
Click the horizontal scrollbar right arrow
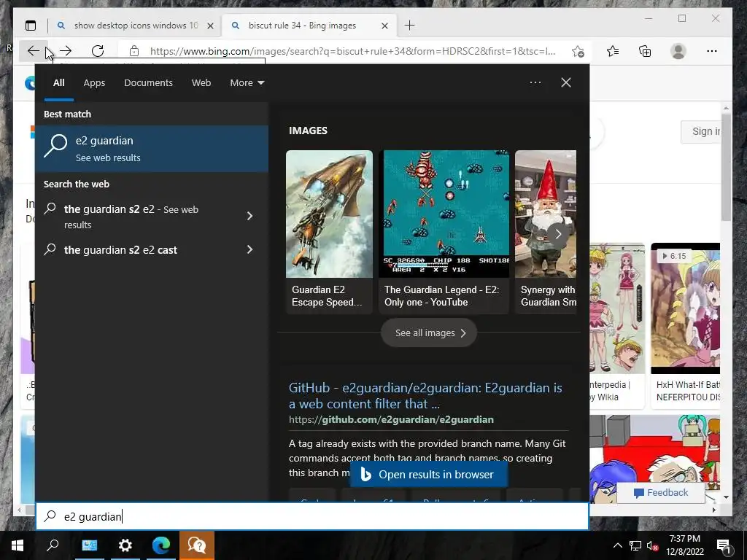pos(713,510)
